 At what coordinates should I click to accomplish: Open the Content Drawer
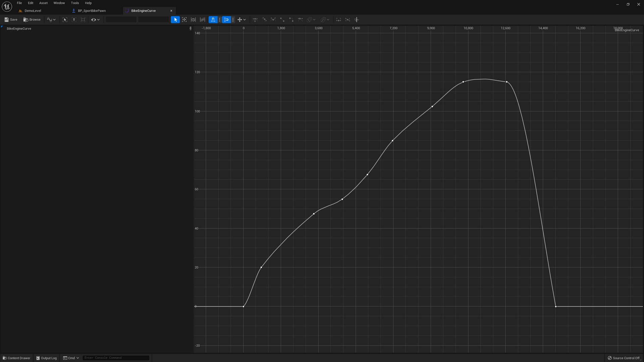click(16, 358)
